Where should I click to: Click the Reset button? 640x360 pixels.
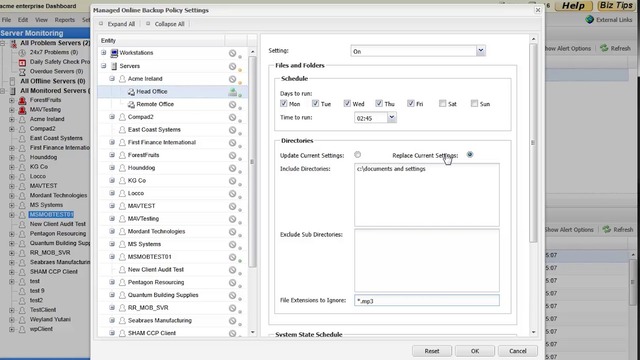click(x=432, y=351)
